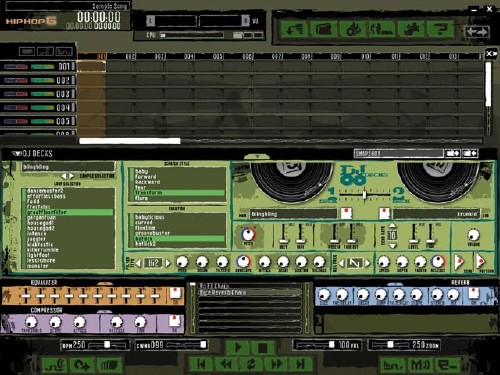The width and height of the screenshot is (500, 375).
Task: Toggle the Compressor on switch
Action: coord(175,321)
